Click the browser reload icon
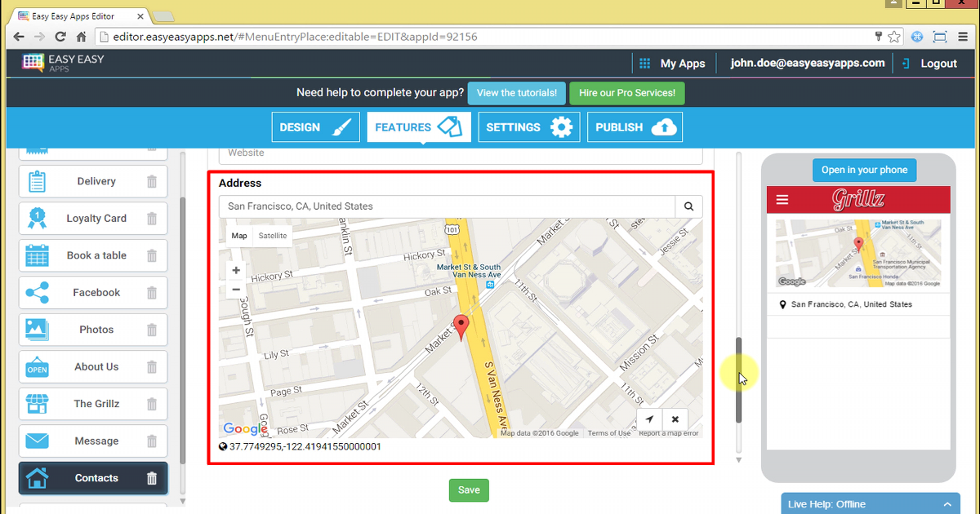The height and width of the screenshot is (514, 980). point(59,36)
